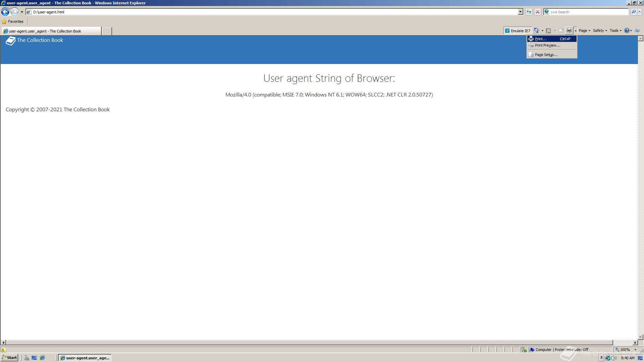Click the add-ons key status icon
The height and width of the screenshot is (362, 644).
[524, 350]
